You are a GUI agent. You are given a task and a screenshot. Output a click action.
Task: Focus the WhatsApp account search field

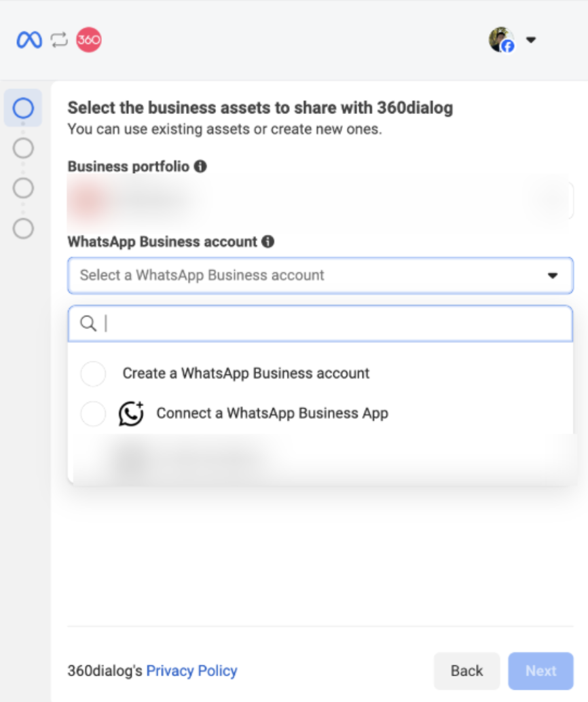coord(320,323)
